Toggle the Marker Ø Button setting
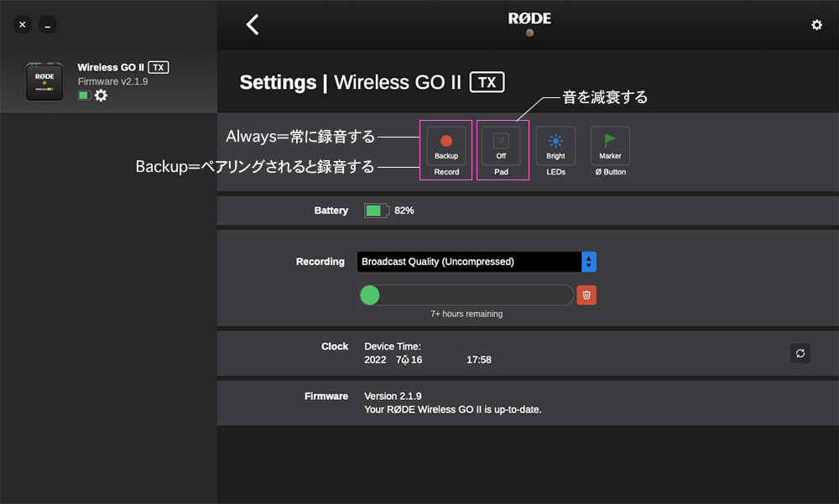This screenshot has width=839, height=504. tap(610, 146)
